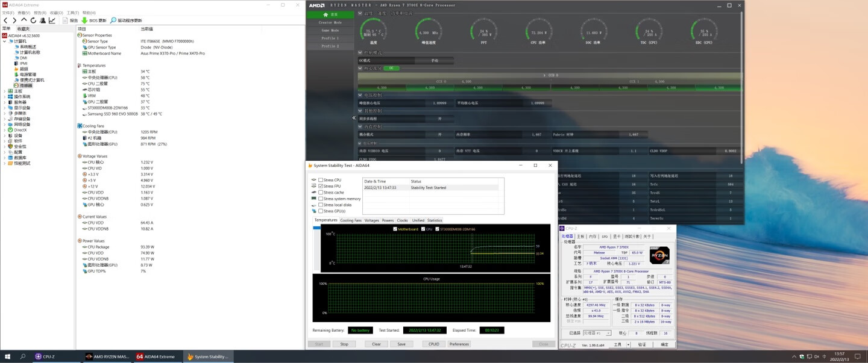Click the green home button in Ryzen Master
This screenshot has width=868, height=363.
tap(329, 14)
